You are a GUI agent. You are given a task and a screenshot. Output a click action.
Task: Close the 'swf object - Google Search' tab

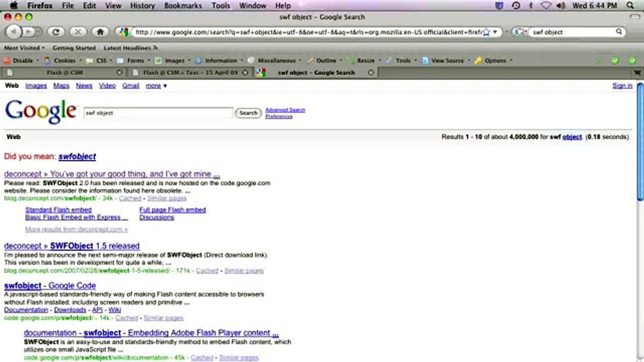point(371,72)
